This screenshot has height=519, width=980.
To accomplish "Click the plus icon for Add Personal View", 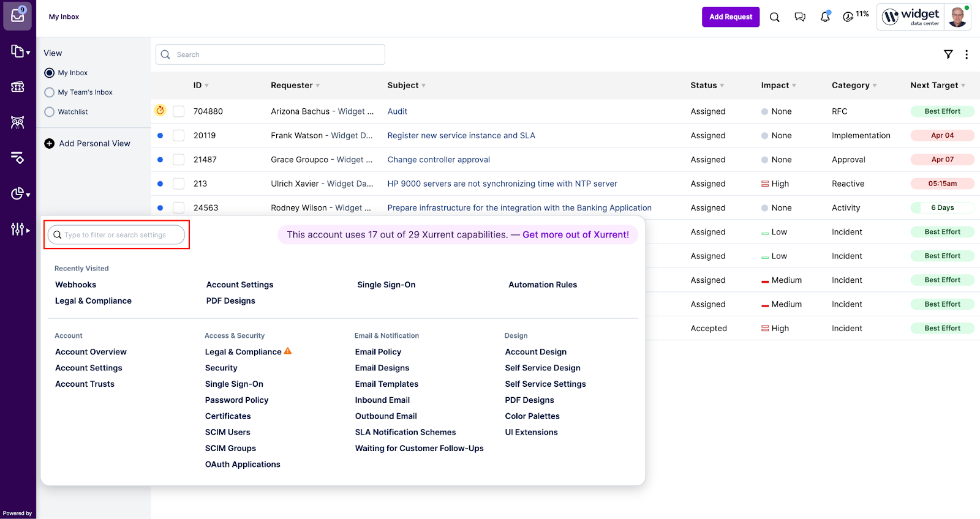I will 50,143.
